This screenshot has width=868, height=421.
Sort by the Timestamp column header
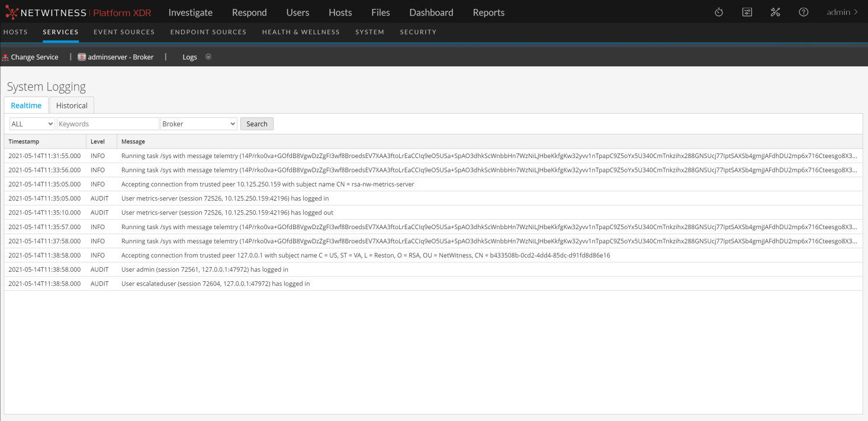tap(24, 142)
